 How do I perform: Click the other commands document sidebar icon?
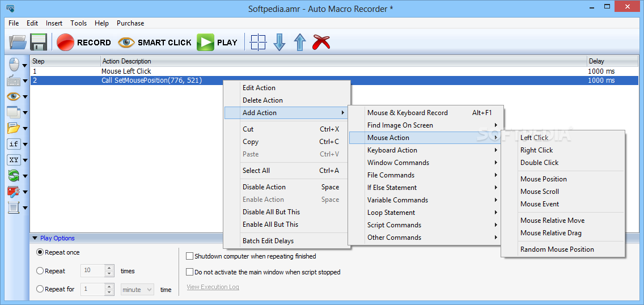pyautogui.click(x=14, y=207)
